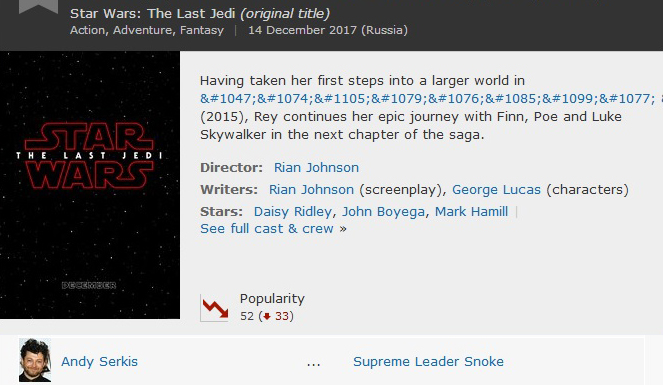Open the Star Wars Last Jedi poster
Screen dimensions: 663x385
(x=90, y=185)
